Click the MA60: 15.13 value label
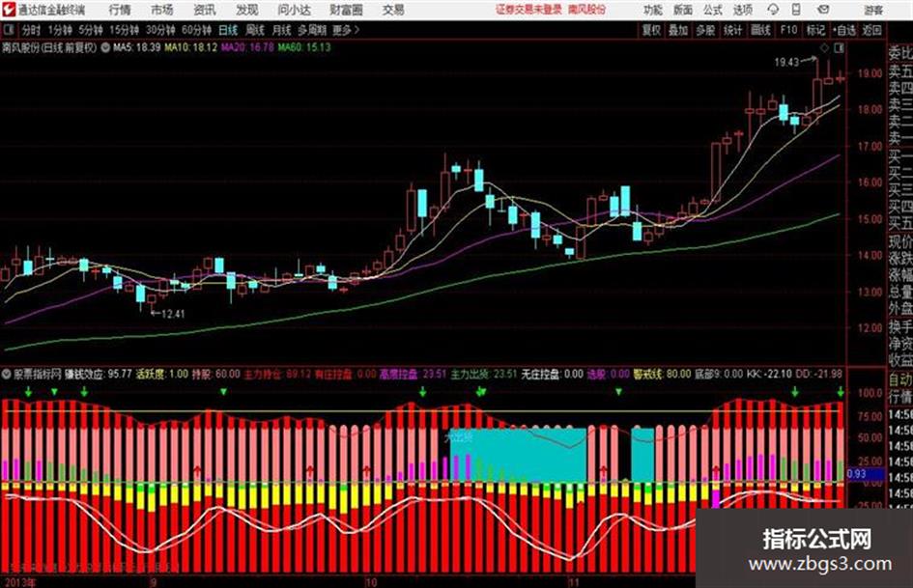913x588 pixels. click(x=304, y=47)
